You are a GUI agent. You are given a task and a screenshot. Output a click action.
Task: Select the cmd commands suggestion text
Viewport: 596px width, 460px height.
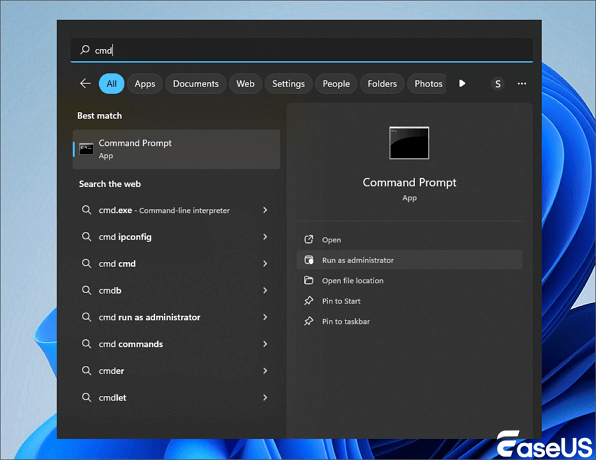click(131, 344)
